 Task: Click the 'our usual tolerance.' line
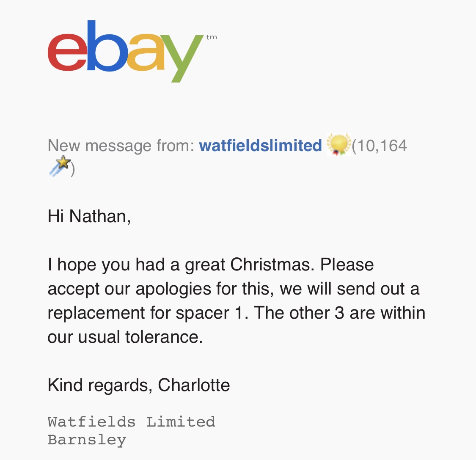click(125, 337)
